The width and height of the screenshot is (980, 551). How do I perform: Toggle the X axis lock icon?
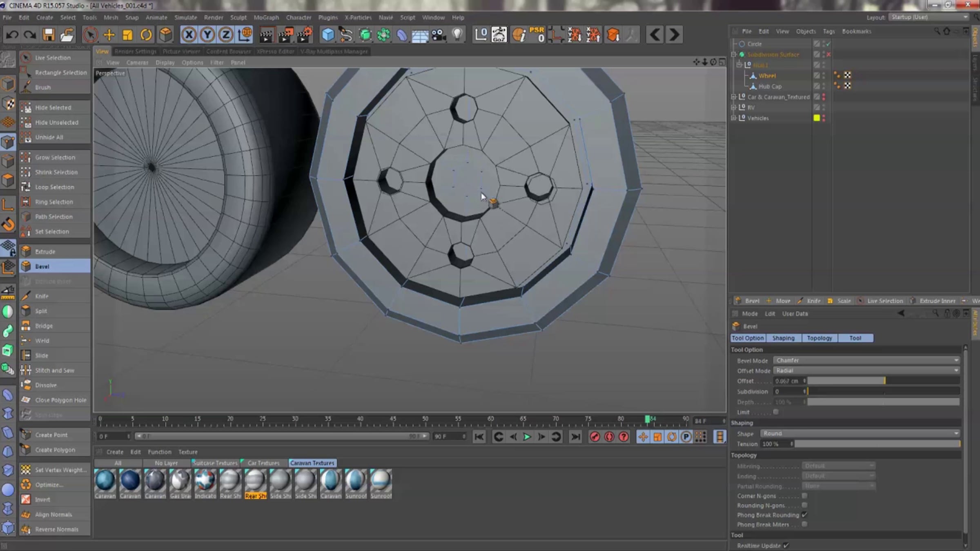click(x=189, y=35)
